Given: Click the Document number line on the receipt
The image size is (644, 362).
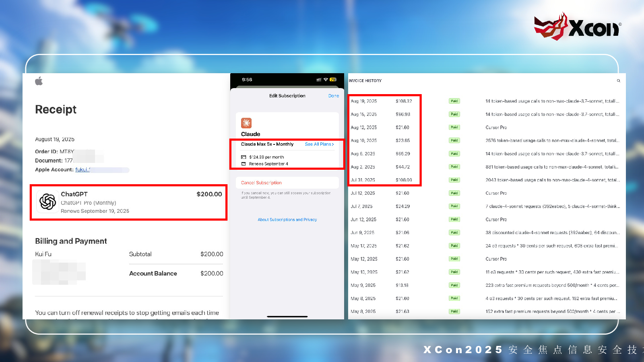Looking at the screenshot, I should tap(54, 160).
